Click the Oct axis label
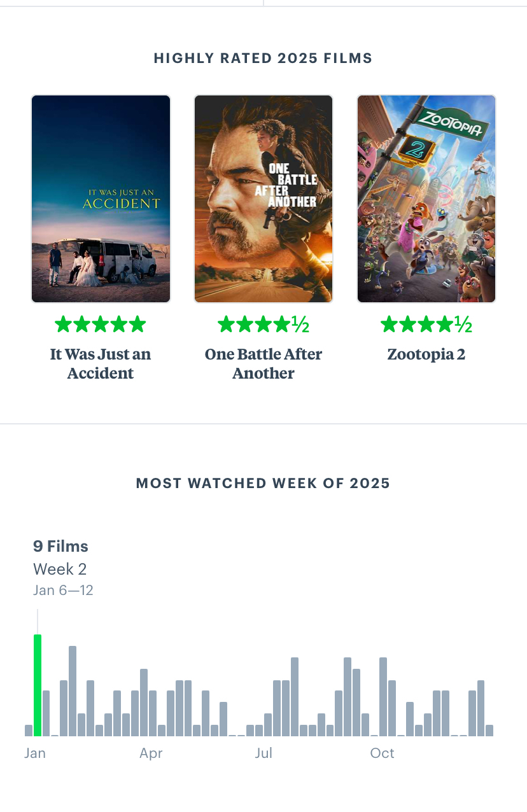Screen dimensions: 527x812 click(383, 753)
